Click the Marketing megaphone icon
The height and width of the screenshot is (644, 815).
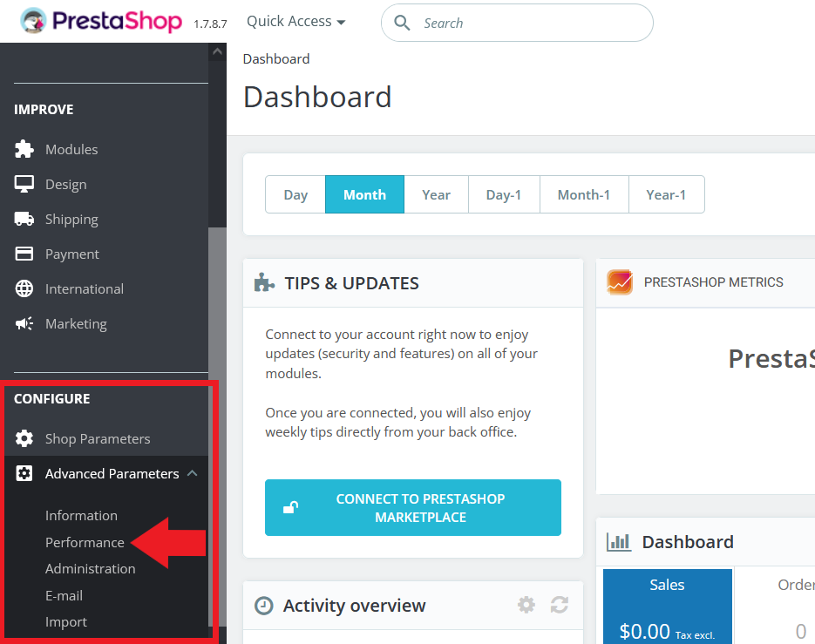[24, 323]
